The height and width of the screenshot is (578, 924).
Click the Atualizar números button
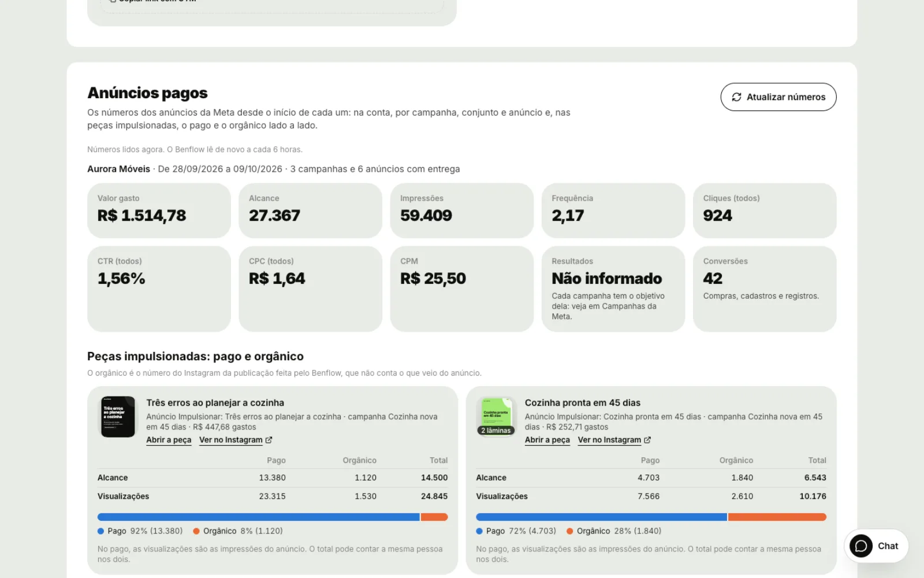778,97
